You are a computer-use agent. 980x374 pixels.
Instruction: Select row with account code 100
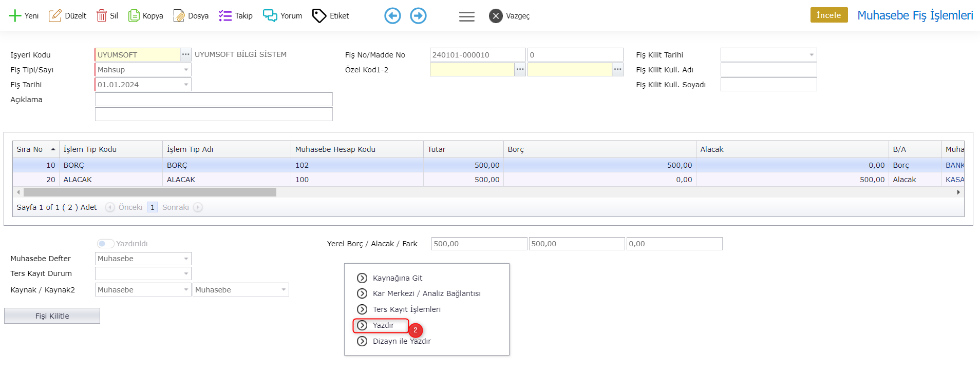[488, 180]
